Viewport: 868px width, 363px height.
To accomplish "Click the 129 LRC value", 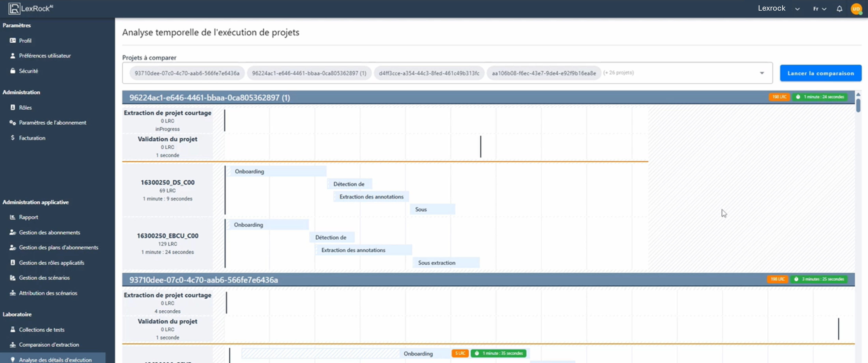I will [x=167, y=244].
